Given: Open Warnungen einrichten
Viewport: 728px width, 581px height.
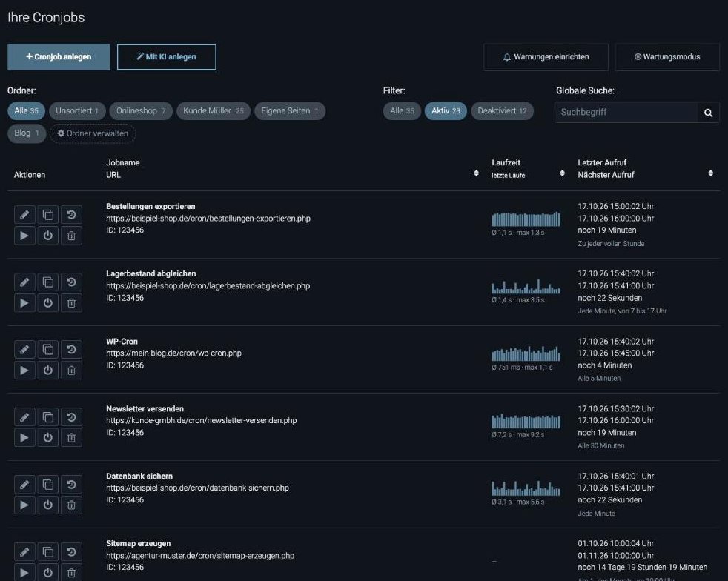Looking at the screenshot, I should click(546, 57).
